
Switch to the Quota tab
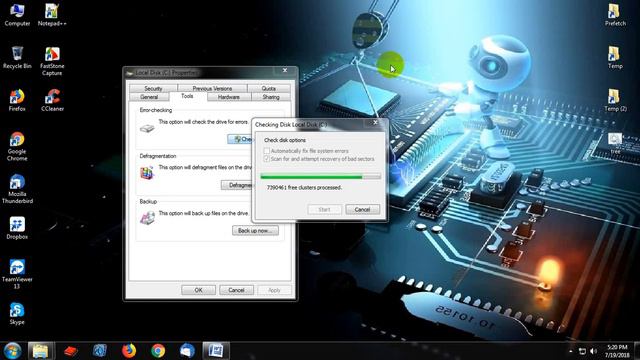tap(269, 88)
